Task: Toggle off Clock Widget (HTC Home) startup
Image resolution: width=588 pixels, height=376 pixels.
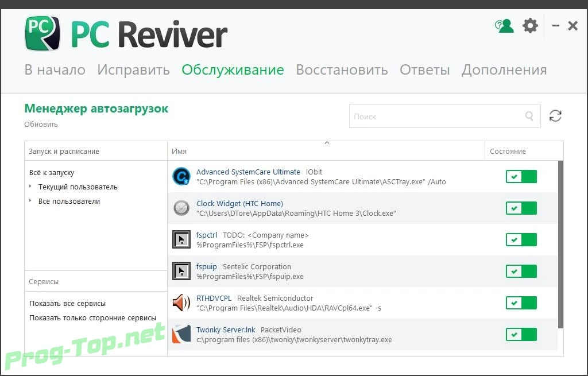Action: [x=521, y=208]
